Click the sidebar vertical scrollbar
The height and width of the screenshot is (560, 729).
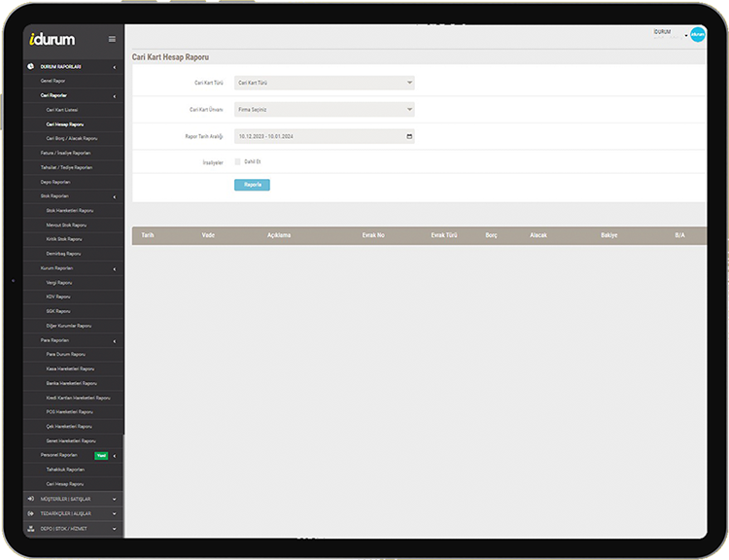tap(123, 486)
